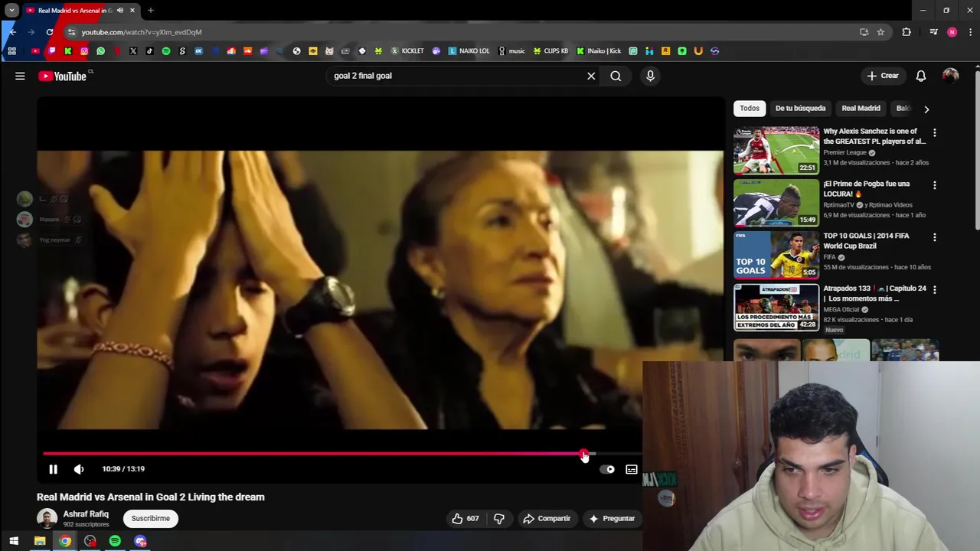Open the WhatsApp bookmark icon
The width and height of the screenshot is (980, 551).
pyautogui.click(x=100, y=51)
